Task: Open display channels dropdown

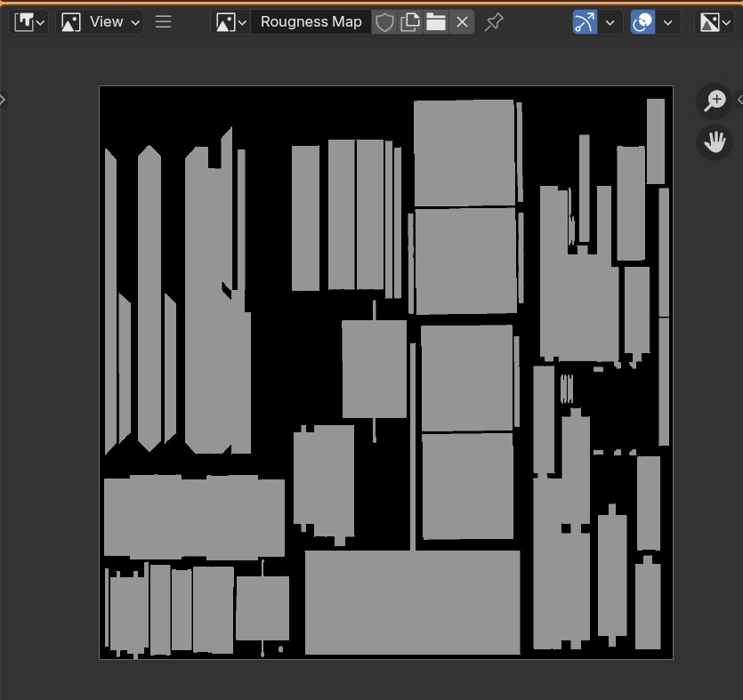Action: pyautogui.click(x=715, y=21)
